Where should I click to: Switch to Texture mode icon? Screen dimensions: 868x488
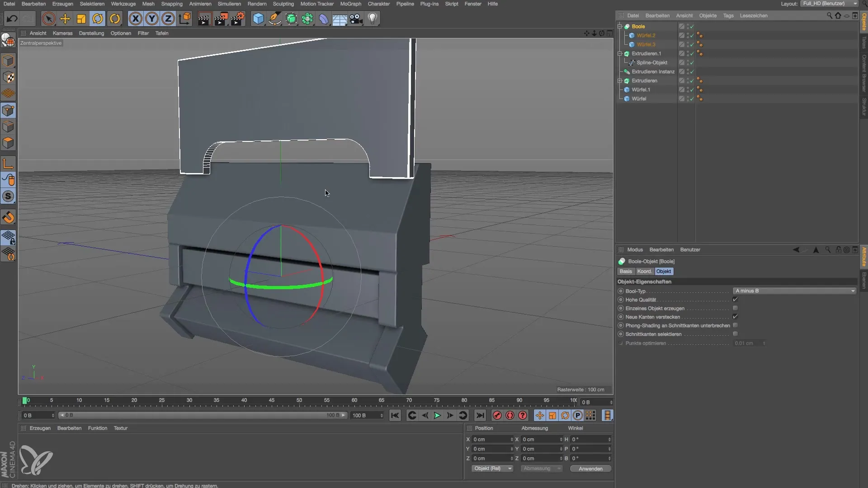point(8,77)
